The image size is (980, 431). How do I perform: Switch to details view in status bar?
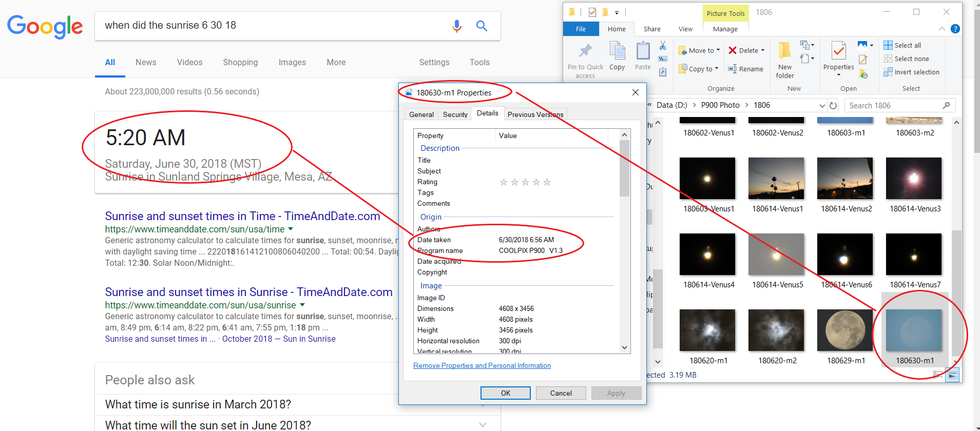pyautogui.click(x=937, y=375)
